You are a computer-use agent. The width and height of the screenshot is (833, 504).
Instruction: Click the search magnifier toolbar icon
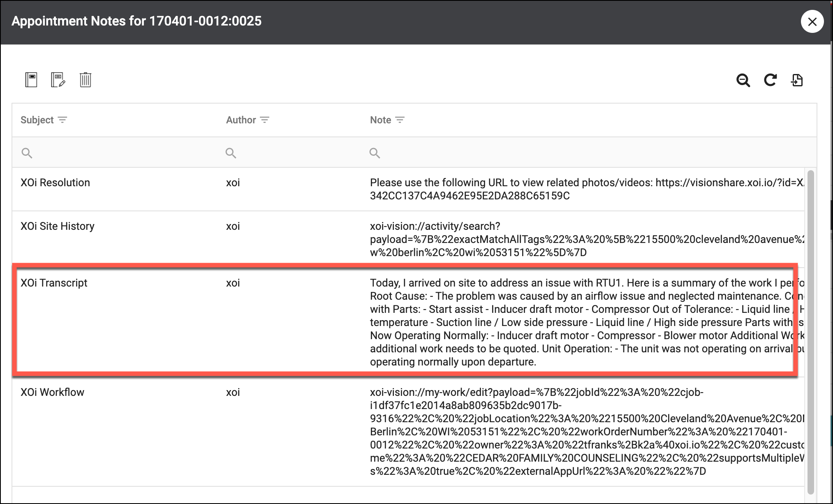(x=743, y=80)
